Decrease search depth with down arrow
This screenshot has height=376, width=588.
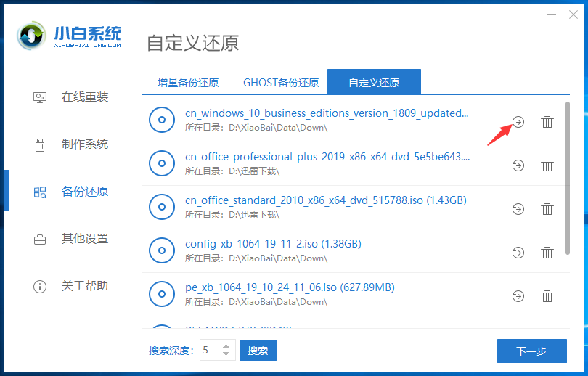pyautogui.click(x=226, y=355)
